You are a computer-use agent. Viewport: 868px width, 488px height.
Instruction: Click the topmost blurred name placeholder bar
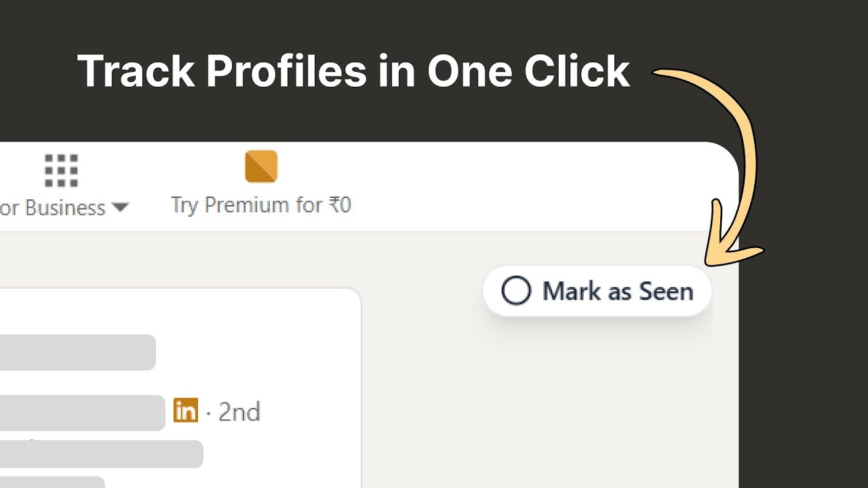[78, 352]
